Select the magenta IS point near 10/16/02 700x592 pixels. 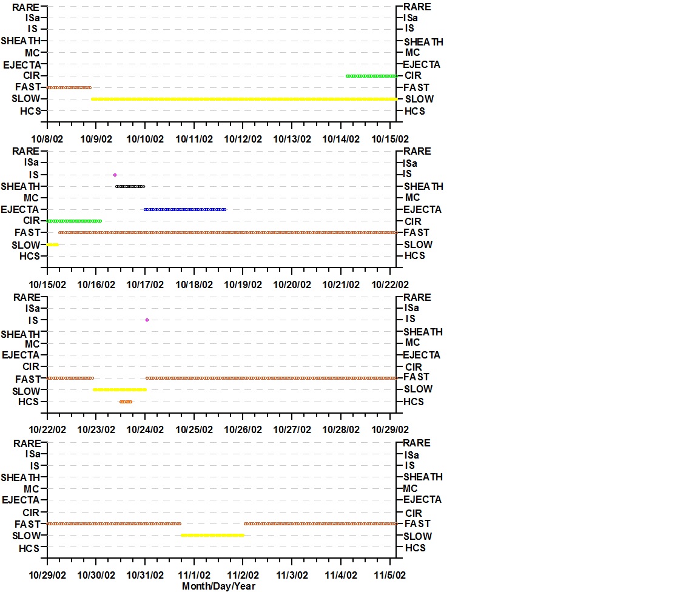[115, 175]
